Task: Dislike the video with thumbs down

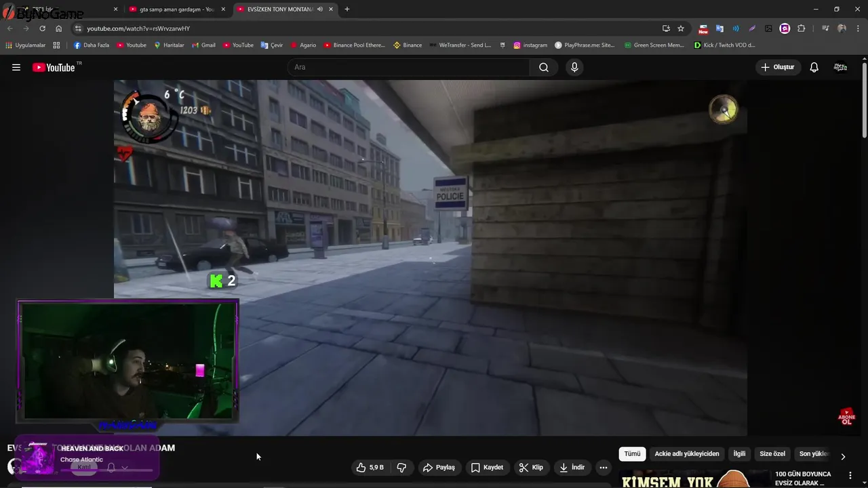Action: [x=401, y=467]
